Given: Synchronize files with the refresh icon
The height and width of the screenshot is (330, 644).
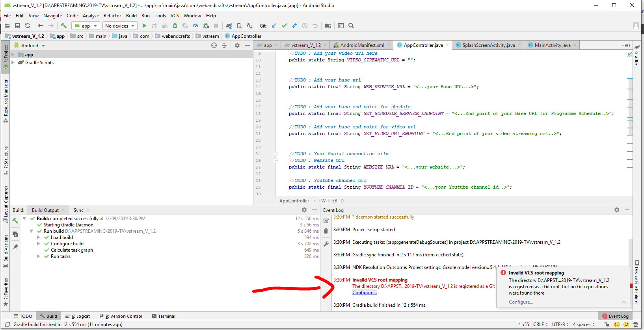Looking at the screenshot, I should pyautogui.click(x=28, y=26).
